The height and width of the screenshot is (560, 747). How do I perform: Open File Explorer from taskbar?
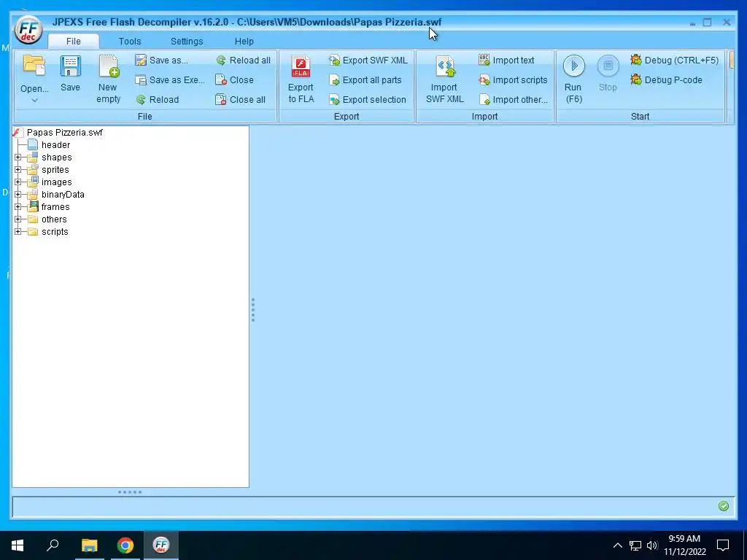[x=89, y=545]
